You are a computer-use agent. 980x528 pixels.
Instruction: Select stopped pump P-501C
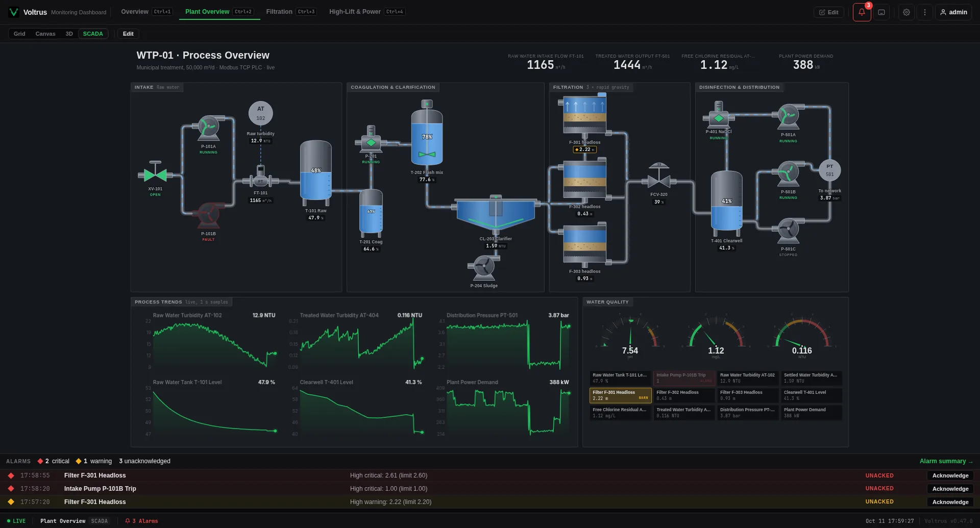pyautogui.click(x=788, y=231)
